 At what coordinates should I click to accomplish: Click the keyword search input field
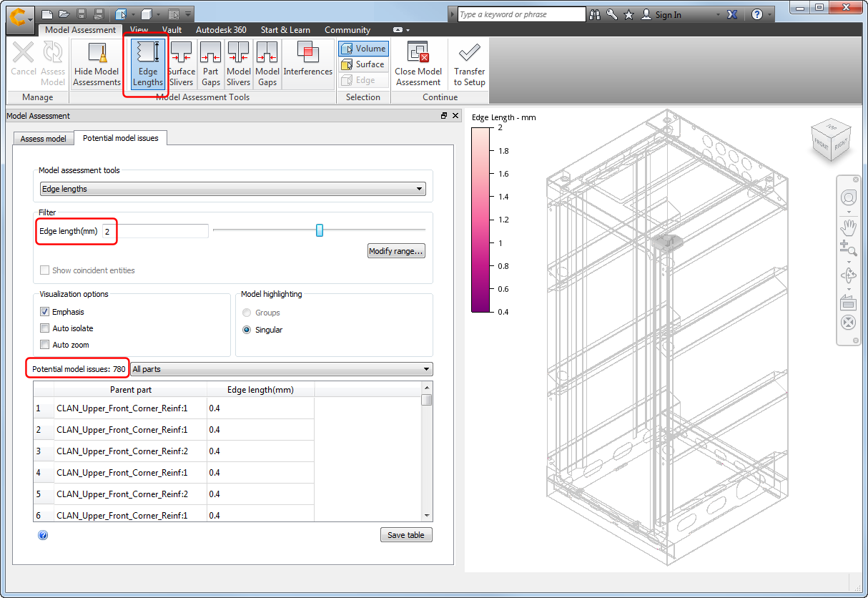click(x=521, y=14)
